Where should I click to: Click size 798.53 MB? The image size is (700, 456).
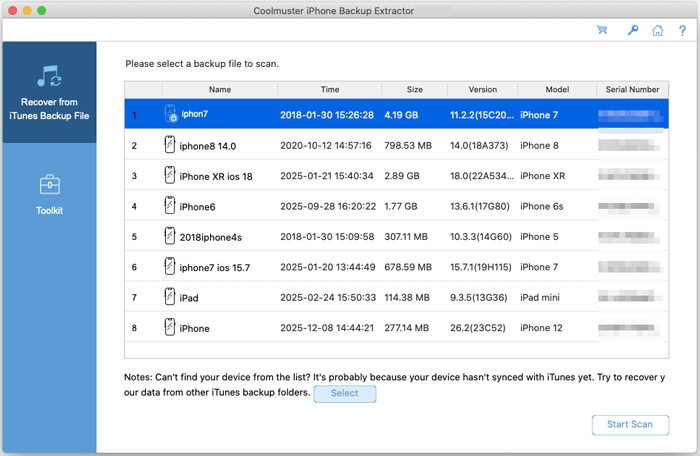click(408, 146)
